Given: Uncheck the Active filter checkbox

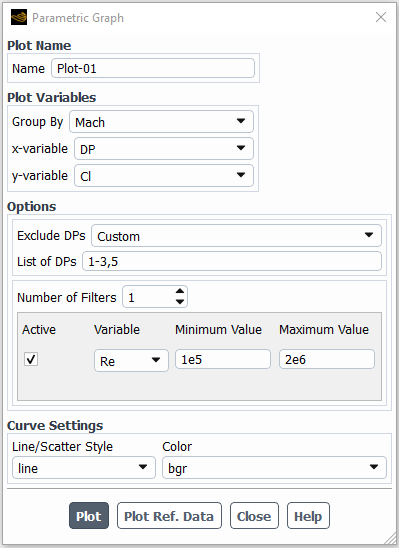Looking at the screenshot, I should click(31, 359).
